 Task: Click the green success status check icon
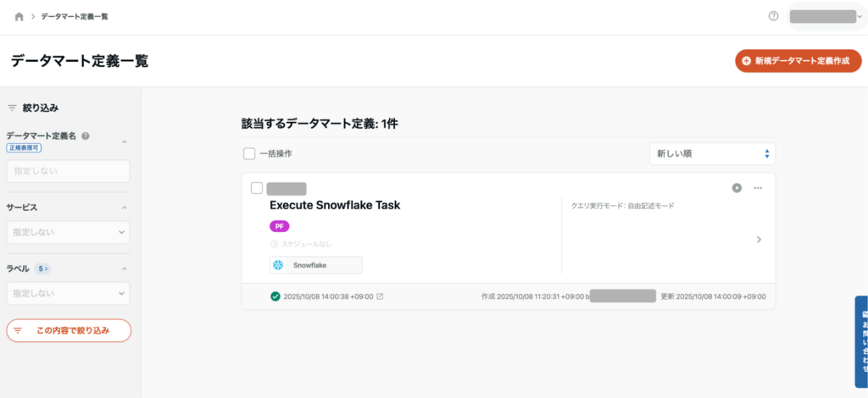coord(275,296)
